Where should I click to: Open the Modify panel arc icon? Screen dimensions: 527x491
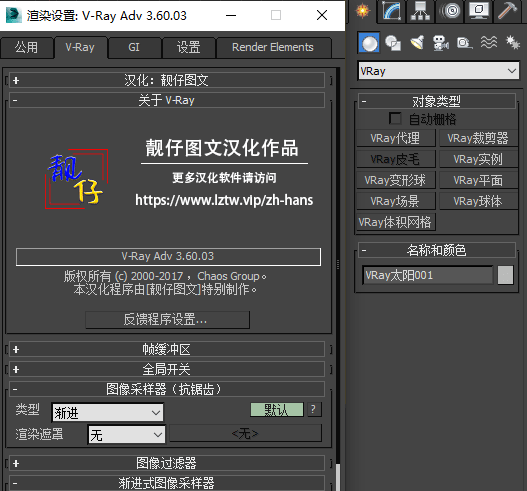click(x=392, y=11)
